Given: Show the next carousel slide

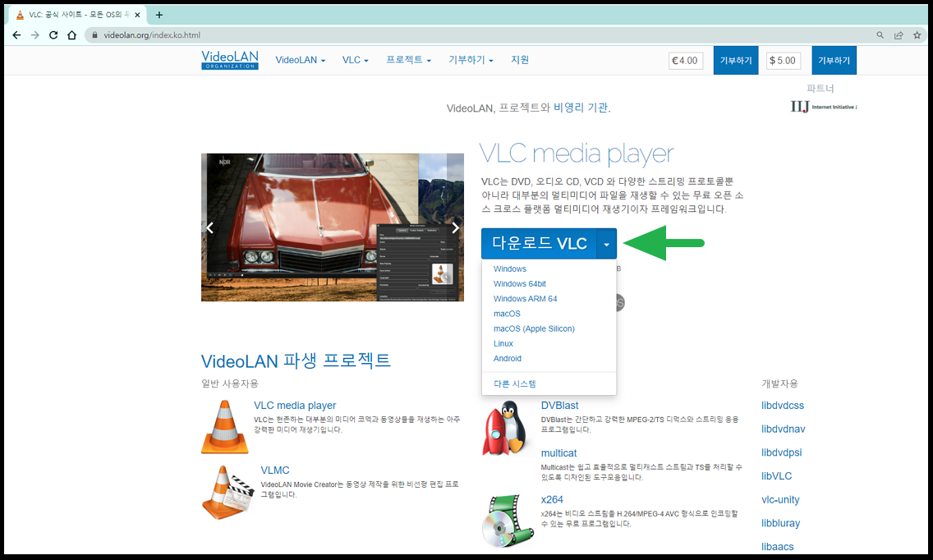Looking at the screenshot, I should point(455,228).
